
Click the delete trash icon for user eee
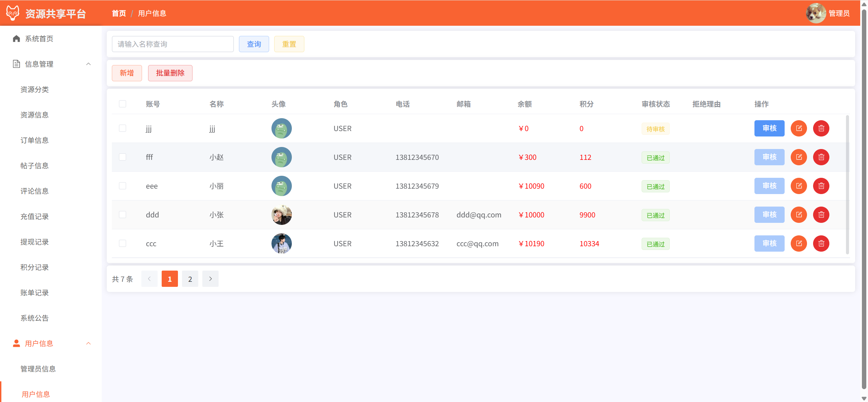[821, 186]
